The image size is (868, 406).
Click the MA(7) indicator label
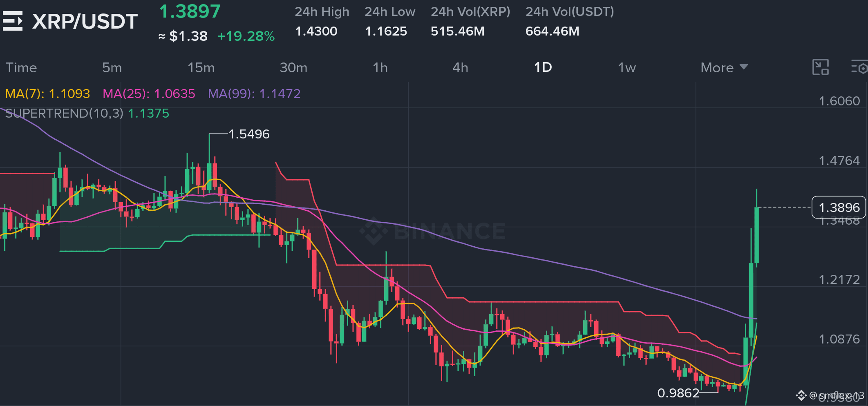pos(47,94)
